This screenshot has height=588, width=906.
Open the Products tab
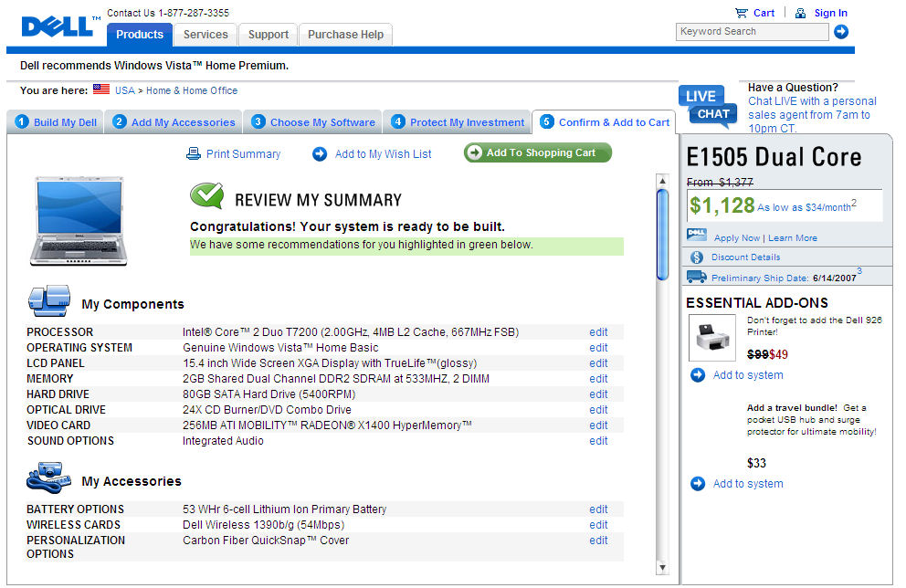click(x=139, y=34)
